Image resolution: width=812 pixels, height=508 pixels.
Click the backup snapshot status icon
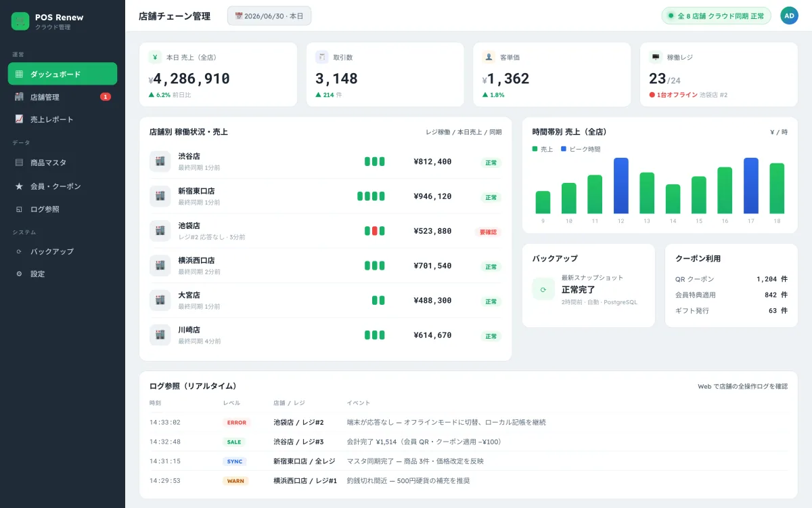[x=543, y=289]
